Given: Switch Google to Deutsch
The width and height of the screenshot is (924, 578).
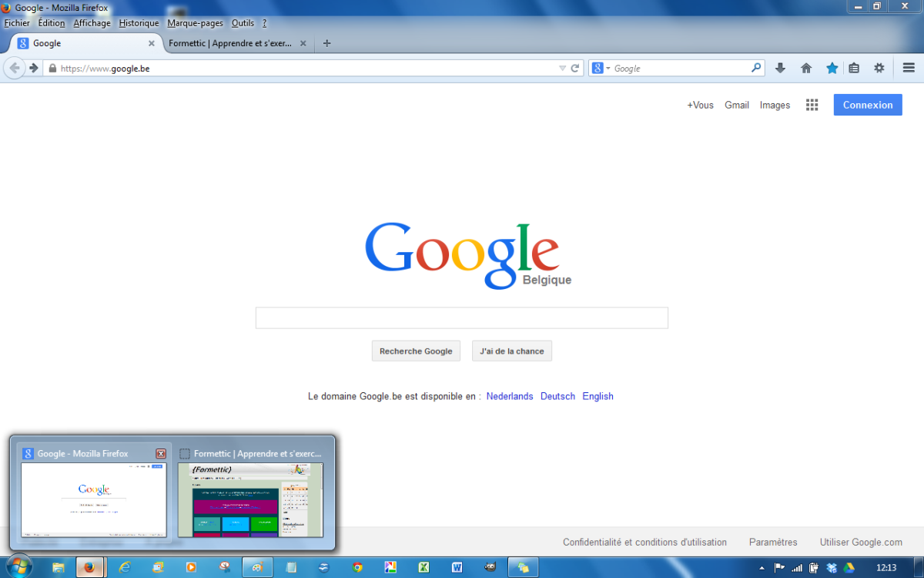Looking at the screenshot, I should pyautogui.click(x=557, y=396).
